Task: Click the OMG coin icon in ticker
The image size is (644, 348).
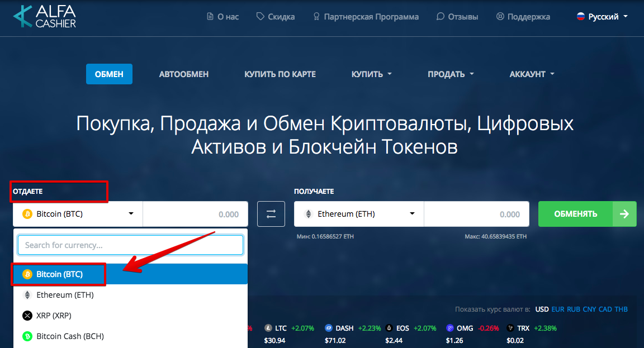Action: click(x=449, y=328)
